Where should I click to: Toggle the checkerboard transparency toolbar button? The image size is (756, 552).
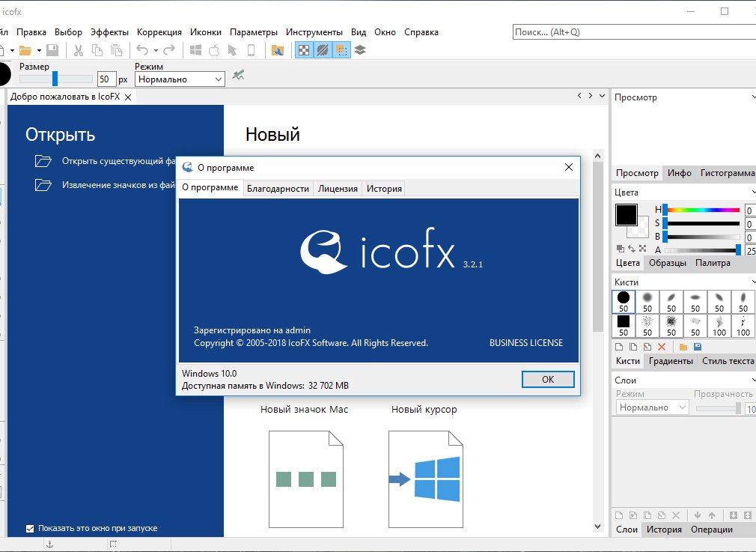tap(304, 50)
